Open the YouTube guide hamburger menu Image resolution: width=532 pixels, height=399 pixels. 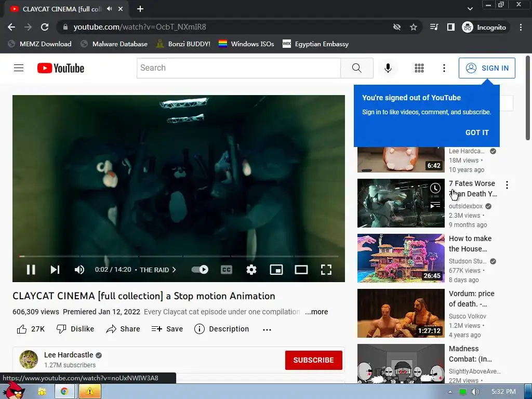(x=19, y=68)
